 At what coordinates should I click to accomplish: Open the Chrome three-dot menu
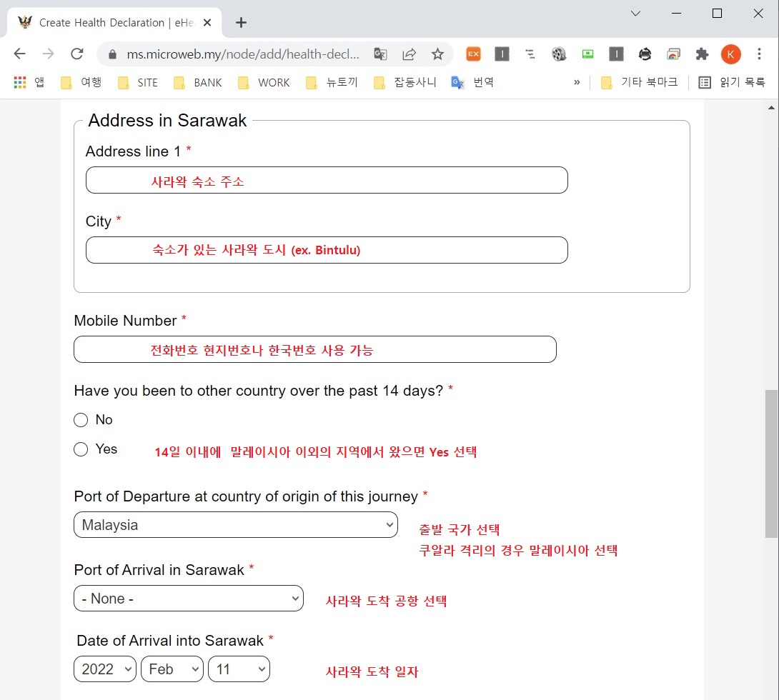(759, 54)
